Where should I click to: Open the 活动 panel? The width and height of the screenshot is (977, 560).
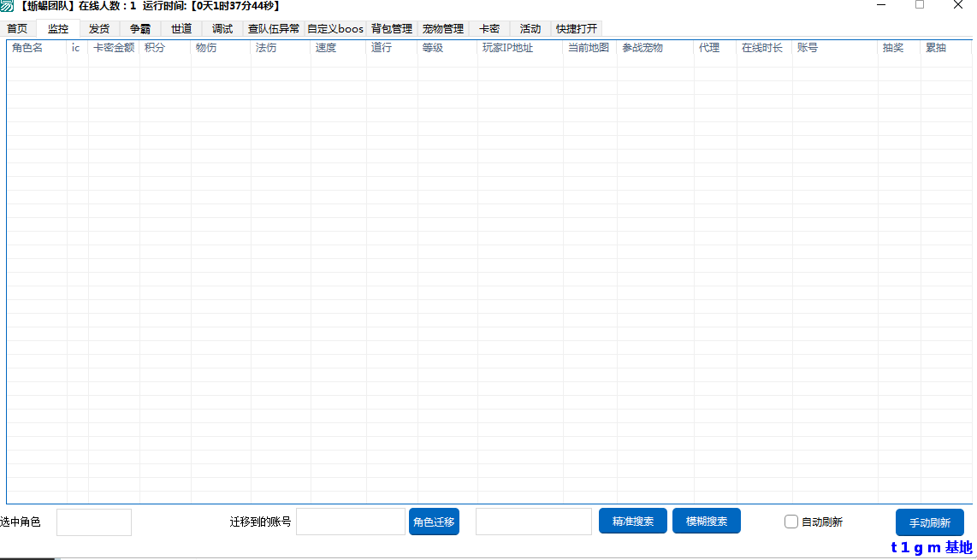point(530,27)
